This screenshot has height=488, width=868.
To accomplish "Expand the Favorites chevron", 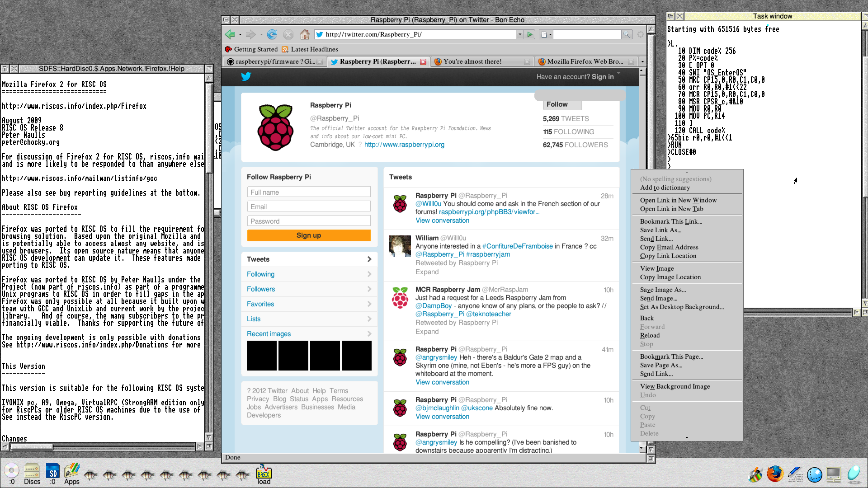I will 369,304.
